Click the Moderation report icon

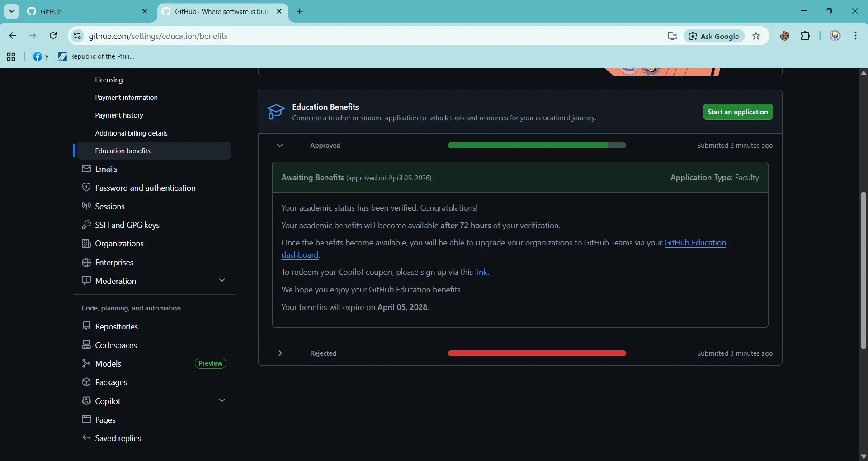click(x=86, y=280)
